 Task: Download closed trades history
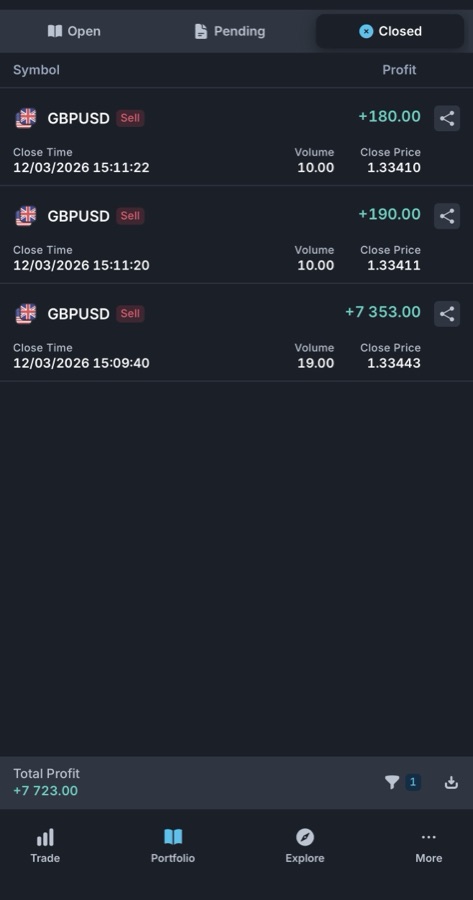pos(451,782)
